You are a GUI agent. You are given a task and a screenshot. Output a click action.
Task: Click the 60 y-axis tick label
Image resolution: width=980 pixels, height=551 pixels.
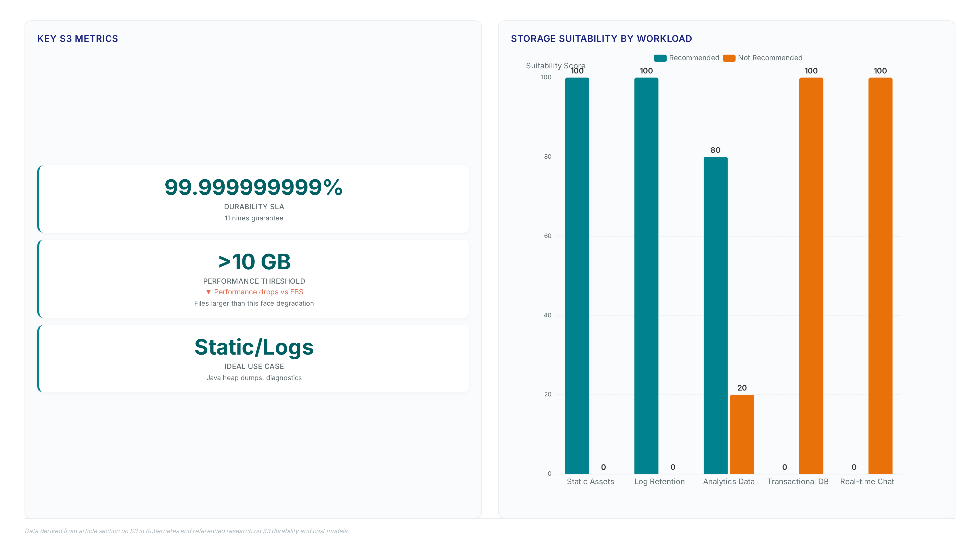(x=547, y=236)
